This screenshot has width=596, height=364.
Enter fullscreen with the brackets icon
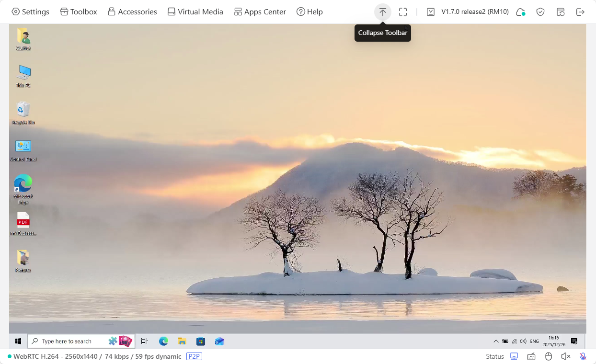[403, 12]
